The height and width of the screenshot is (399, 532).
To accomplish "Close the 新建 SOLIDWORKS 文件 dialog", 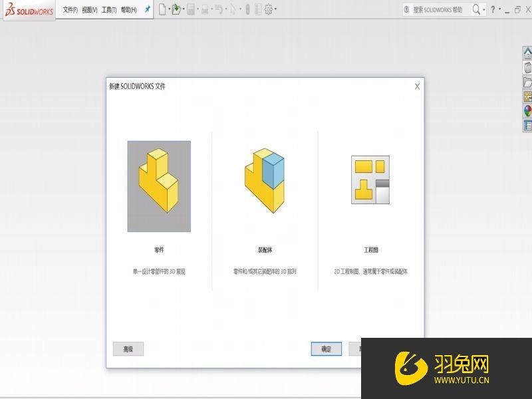I will [418, 86].
